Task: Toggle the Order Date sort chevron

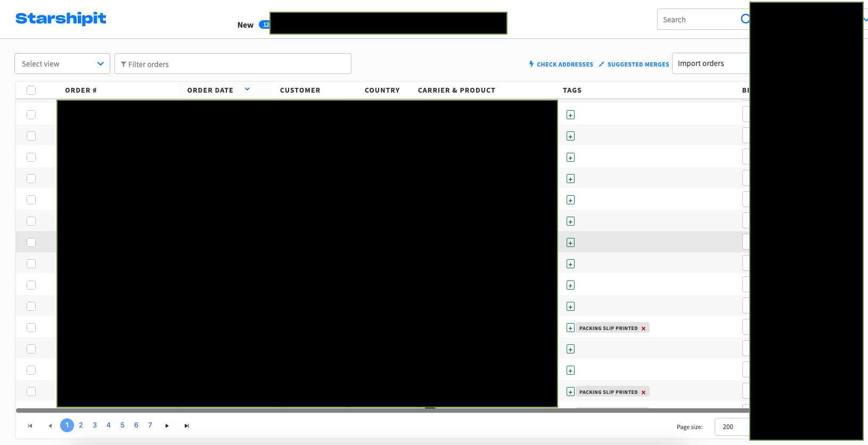Action: (x=247, y=89)
